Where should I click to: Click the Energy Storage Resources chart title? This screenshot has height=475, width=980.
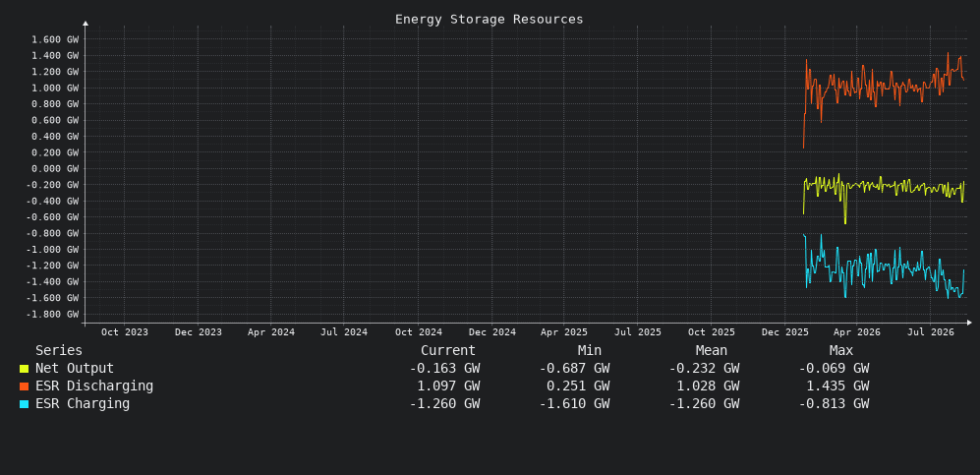click(490, 20)
